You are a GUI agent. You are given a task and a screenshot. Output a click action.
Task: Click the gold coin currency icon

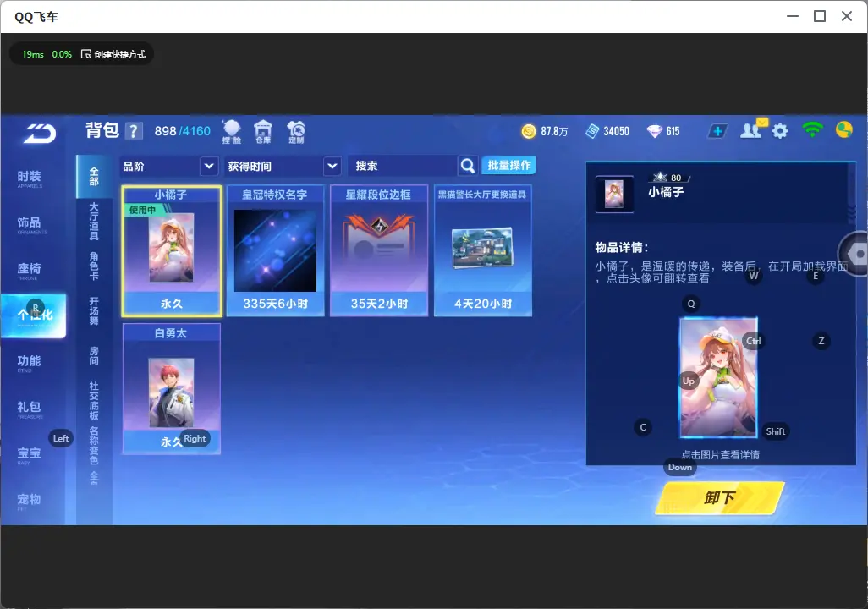point(529,131)
